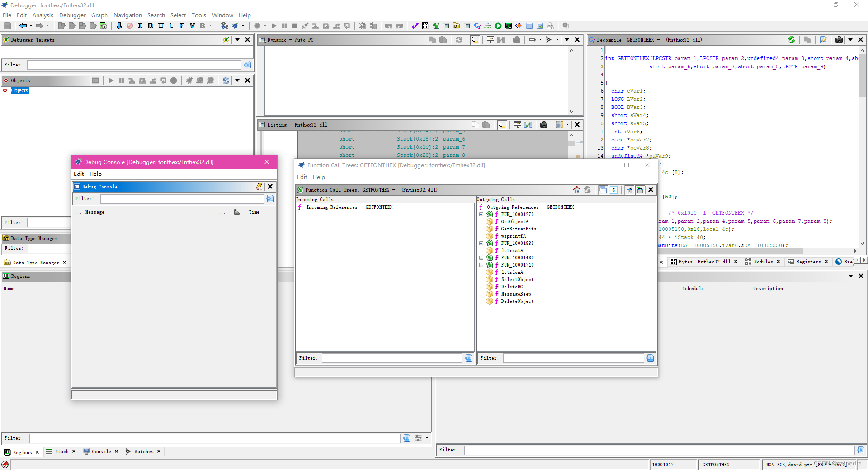The width and height of the screenshot is (868, 470).
Task: Click the Undo toolbar icon
Action: 388,26
